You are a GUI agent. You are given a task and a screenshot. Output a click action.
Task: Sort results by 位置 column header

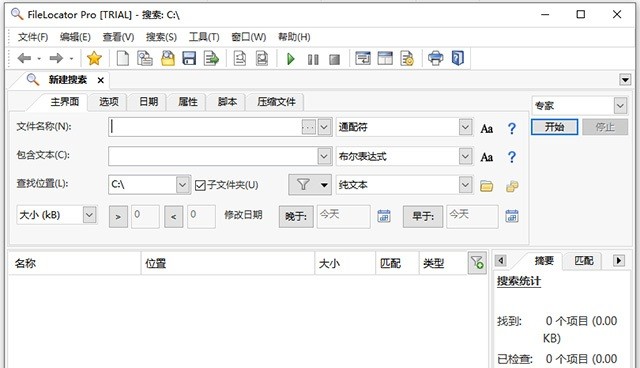pos(228,263)
